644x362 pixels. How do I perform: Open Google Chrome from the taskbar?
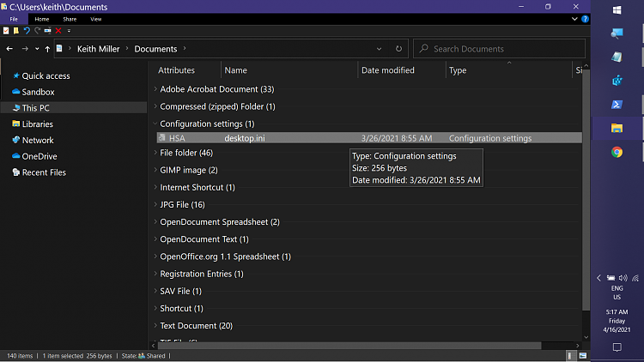point(617,153)
